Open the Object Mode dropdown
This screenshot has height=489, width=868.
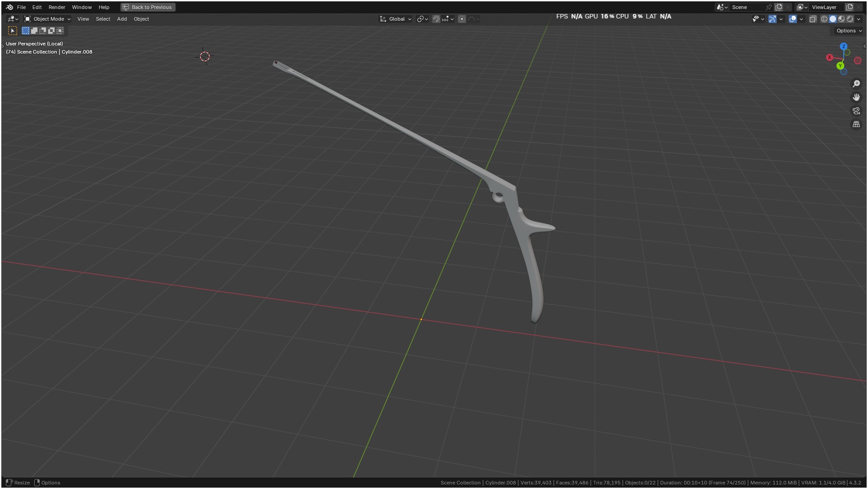click(x=47, y=19)
